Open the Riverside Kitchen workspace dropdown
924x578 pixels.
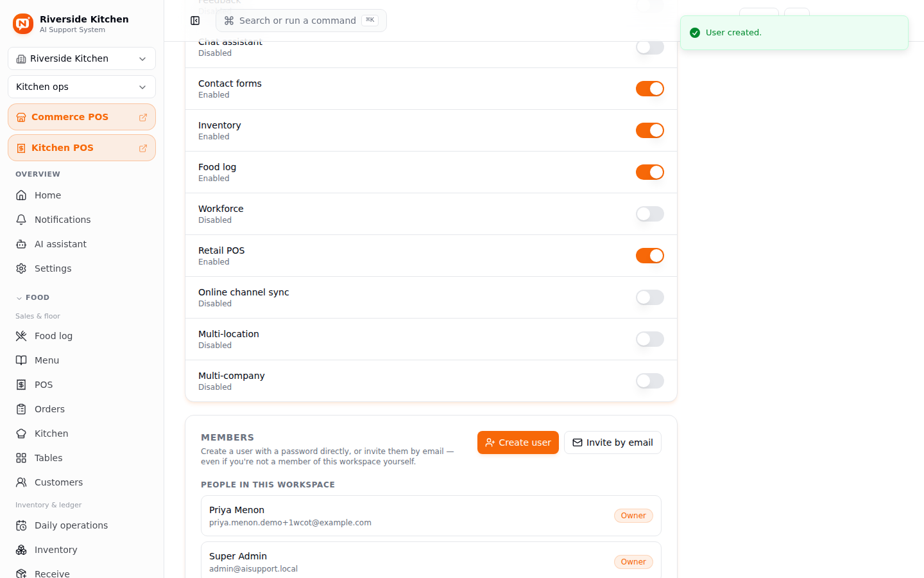[81, 58]
